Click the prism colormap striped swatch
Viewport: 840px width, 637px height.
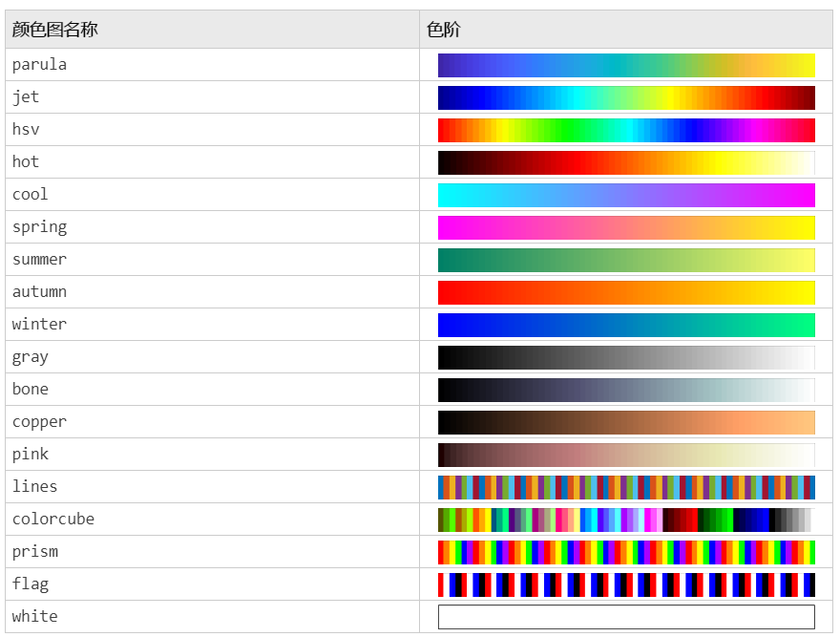pyautogui.click(x=625, y=551)
